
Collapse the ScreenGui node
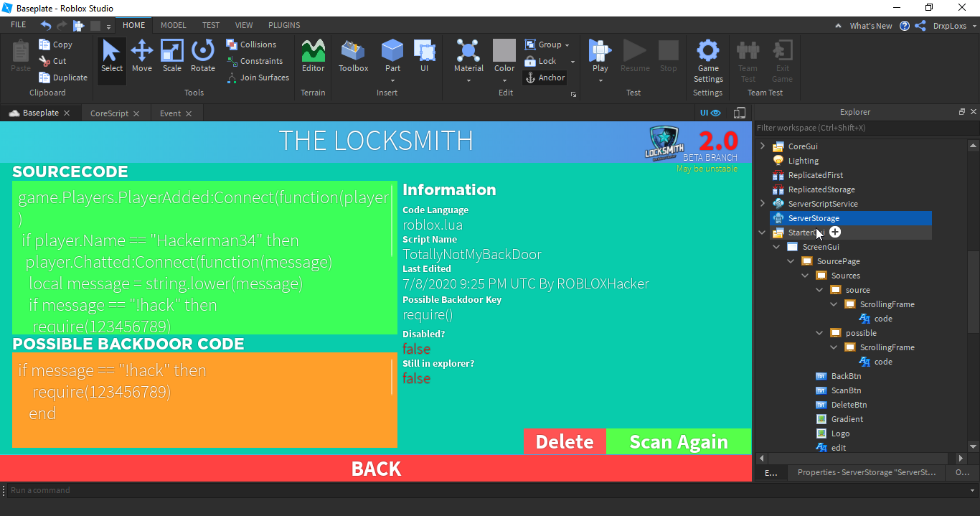click(x=777, y=247)
